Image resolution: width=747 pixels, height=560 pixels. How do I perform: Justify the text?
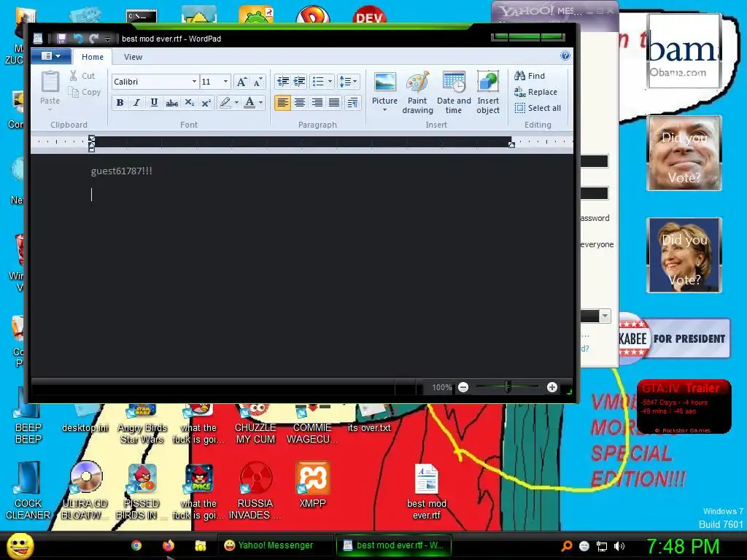[334, 102]
